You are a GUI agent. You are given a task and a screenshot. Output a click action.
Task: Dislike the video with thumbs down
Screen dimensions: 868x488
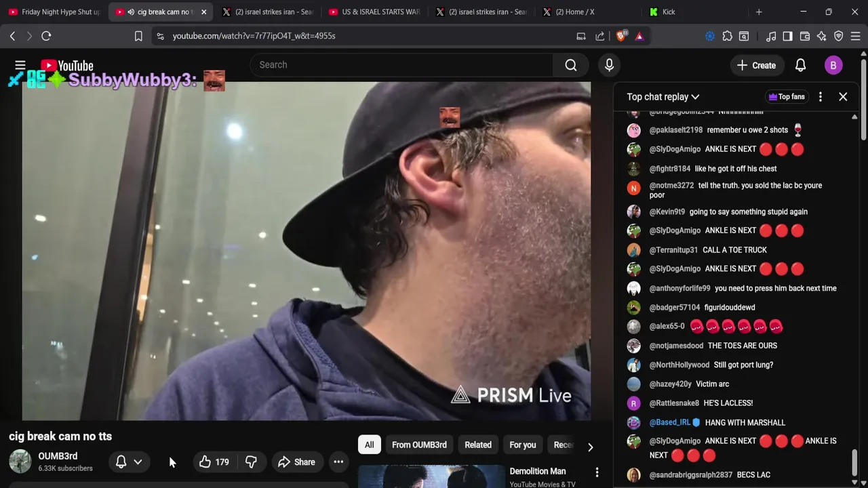click(251, 462)
